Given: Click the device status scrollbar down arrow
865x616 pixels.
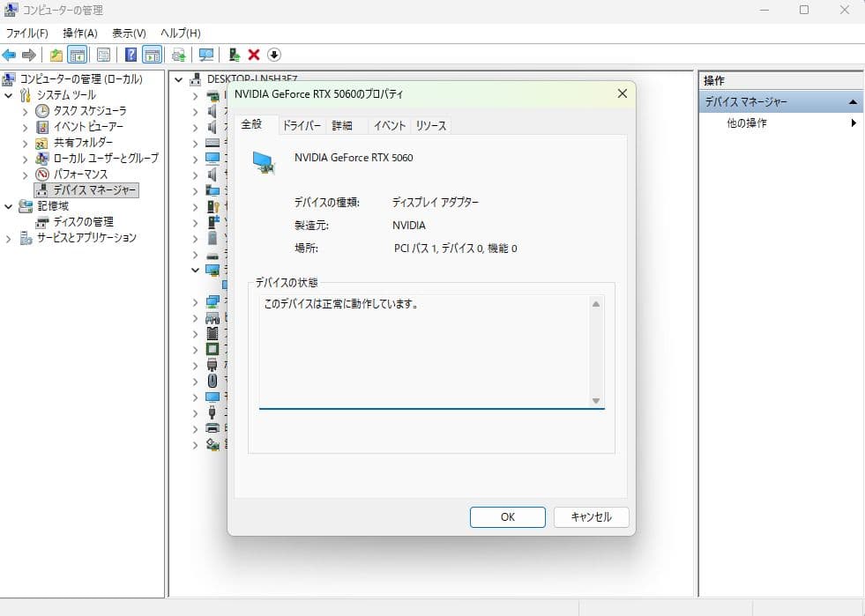Looking at the screenshot, I should [596, 401].
